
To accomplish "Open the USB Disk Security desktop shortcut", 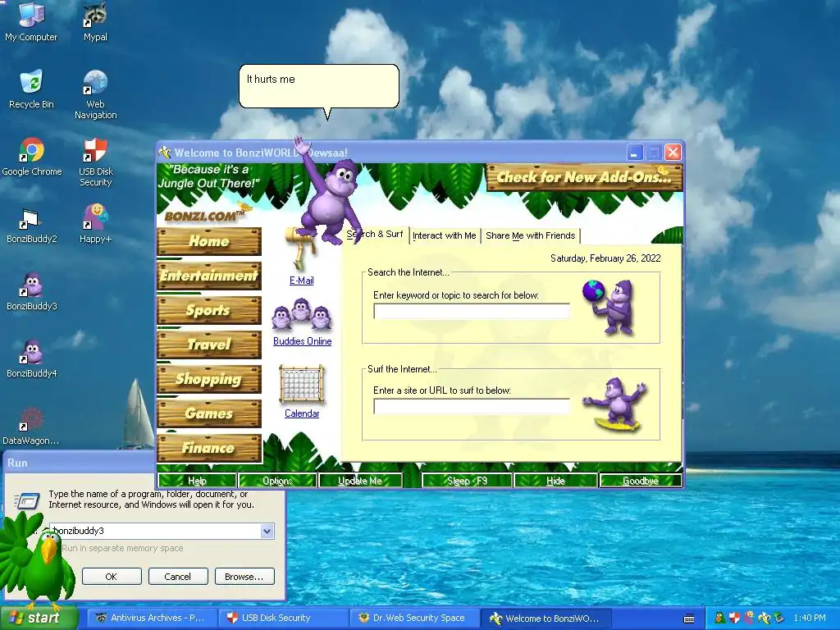I will [x=95, y=162].
